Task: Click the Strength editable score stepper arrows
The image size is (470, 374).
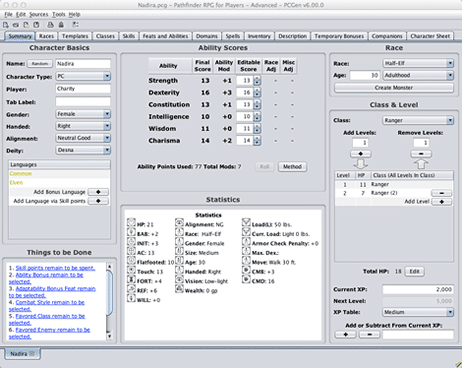Action: [257, 81]
